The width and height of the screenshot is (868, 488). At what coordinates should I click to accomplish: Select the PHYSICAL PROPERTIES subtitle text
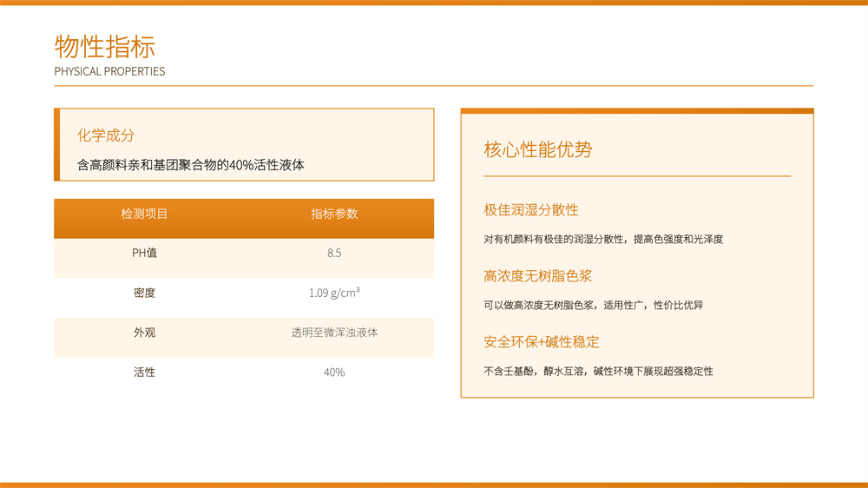coord(109,71)
